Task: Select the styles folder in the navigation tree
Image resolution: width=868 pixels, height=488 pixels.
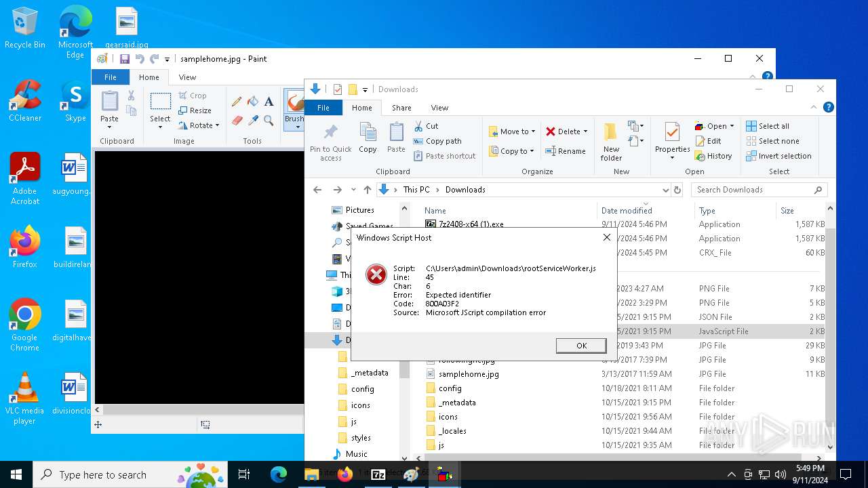Action: [x=361, y=438]
